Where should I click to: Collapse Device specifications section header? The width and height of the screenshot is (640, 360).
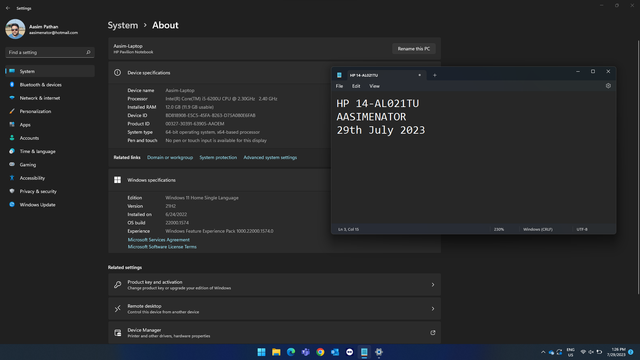[x=219, y=73]
